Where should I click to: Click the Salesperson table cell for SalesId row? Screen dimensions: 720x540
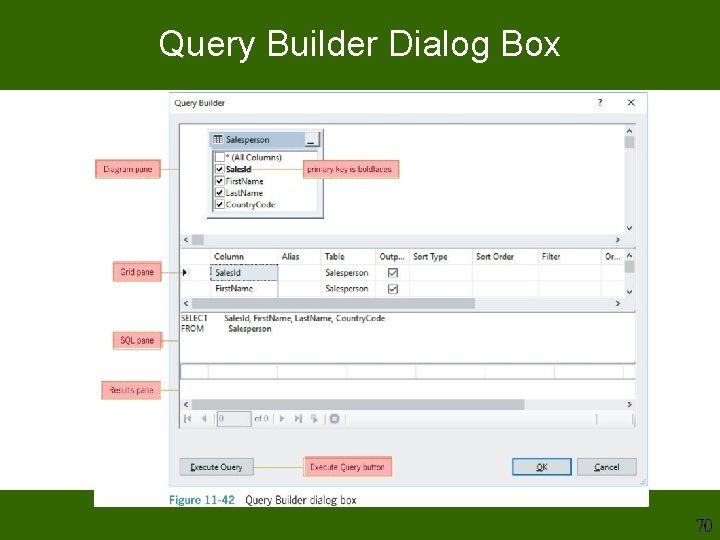click(348, 273)
